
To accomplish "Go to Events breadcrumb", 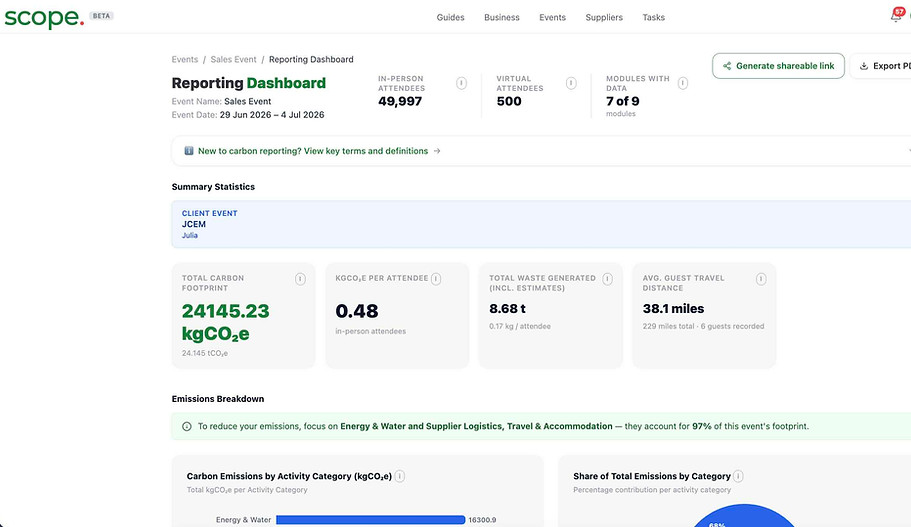I will point(185,59).
